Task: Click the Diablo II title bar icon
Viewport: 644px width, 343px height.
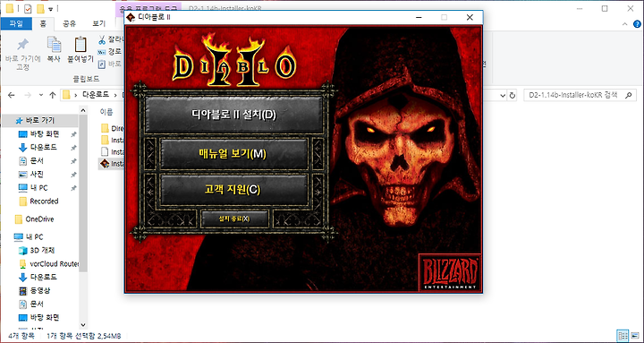Action: click(131, 17)
